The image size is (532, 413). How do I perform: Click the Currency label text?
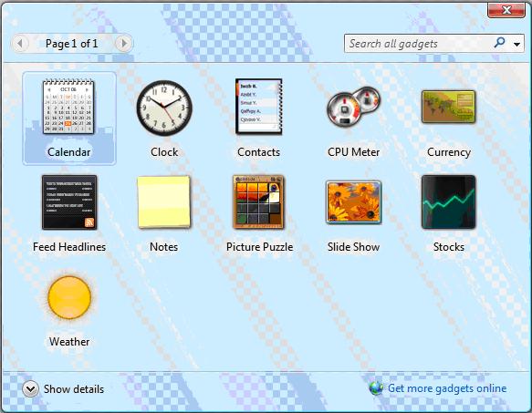click(449, 152)
